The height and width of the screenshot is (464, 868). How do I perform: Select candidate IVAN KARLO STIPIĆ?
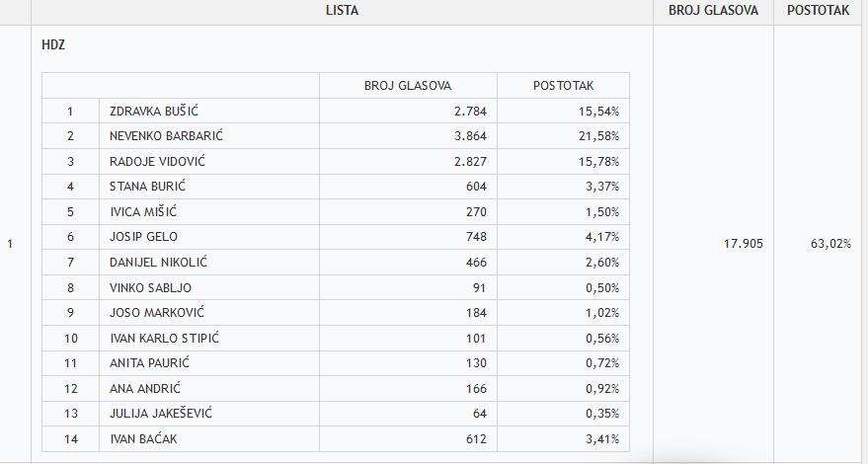pos(164,338)
